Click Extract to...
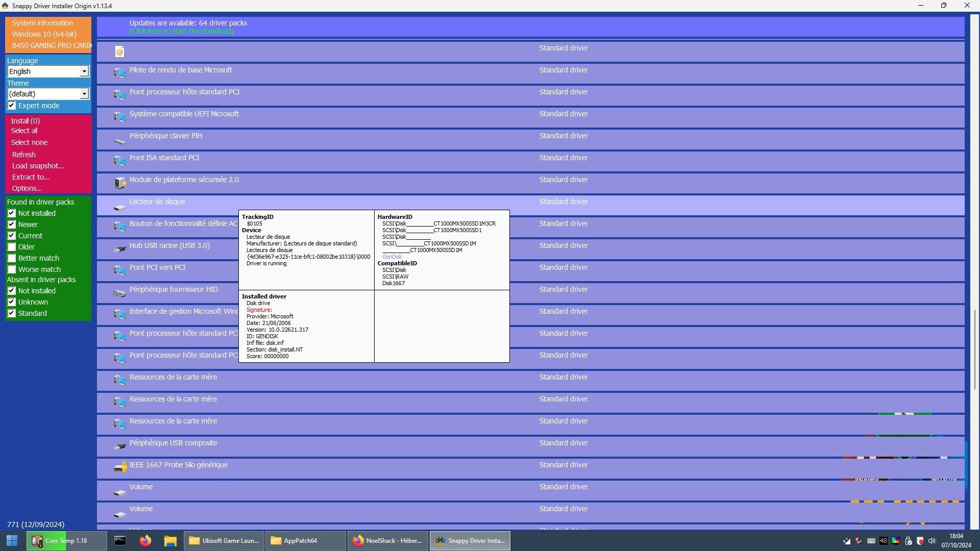The image size is (980, 551). point(31,177)
